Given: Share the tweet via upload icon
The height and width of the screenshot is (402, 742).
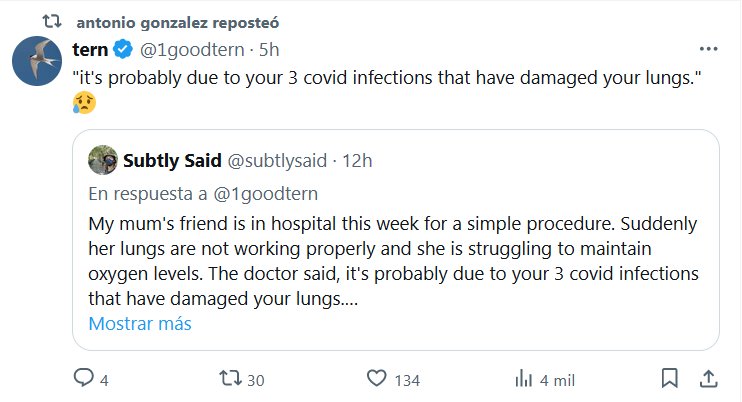Looking at the screenshot, I should [707, 379].
